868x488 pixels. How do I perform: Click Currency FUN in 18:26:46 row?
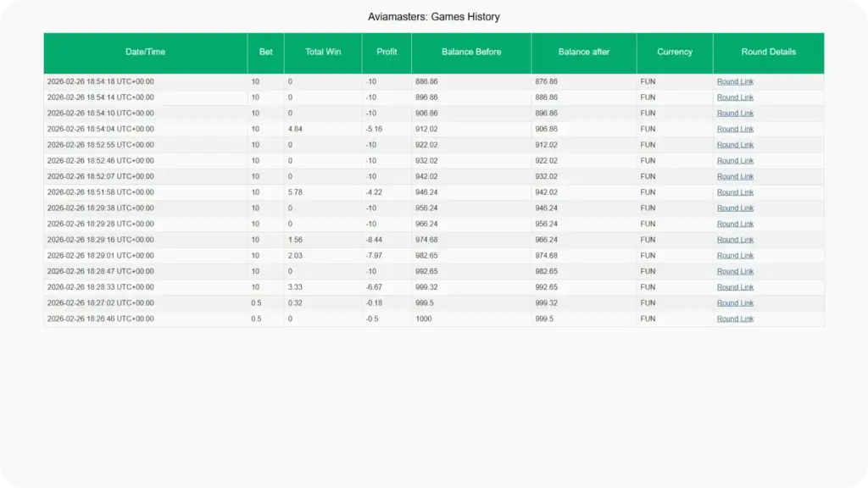click(648, 319)
